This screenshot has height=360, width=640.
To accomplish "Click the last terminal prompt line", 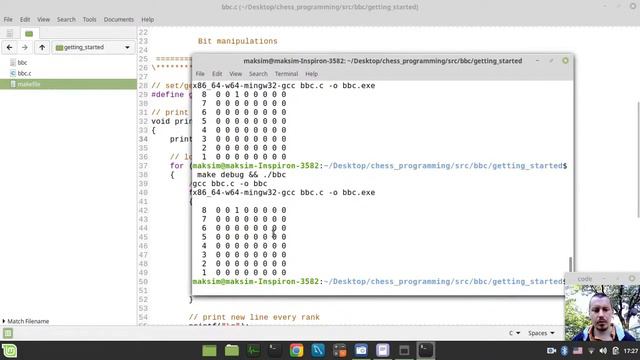I will tap(379, 282).
